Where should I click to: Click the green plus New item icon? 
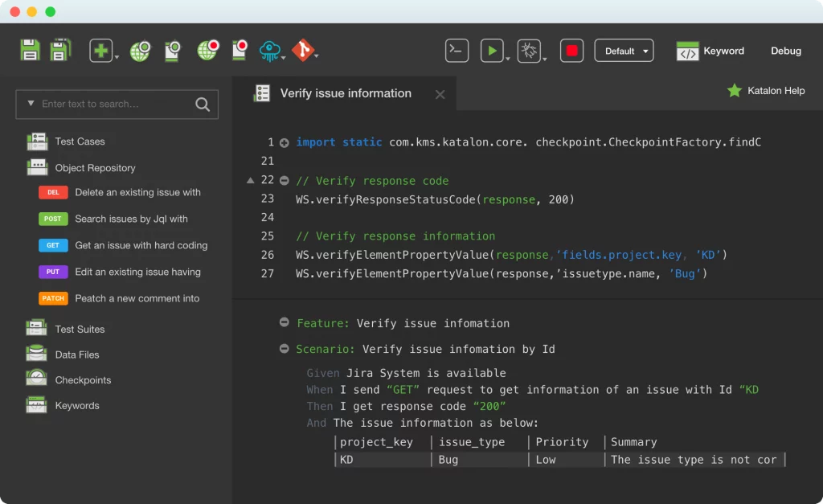pyautogui.click(x=100, y=51)
